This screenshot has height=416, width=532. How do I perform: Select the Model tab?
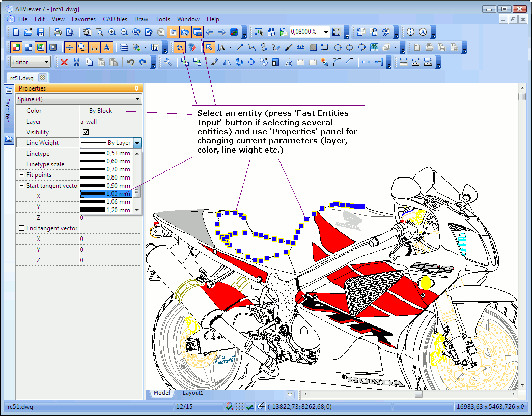pos(161,393)
